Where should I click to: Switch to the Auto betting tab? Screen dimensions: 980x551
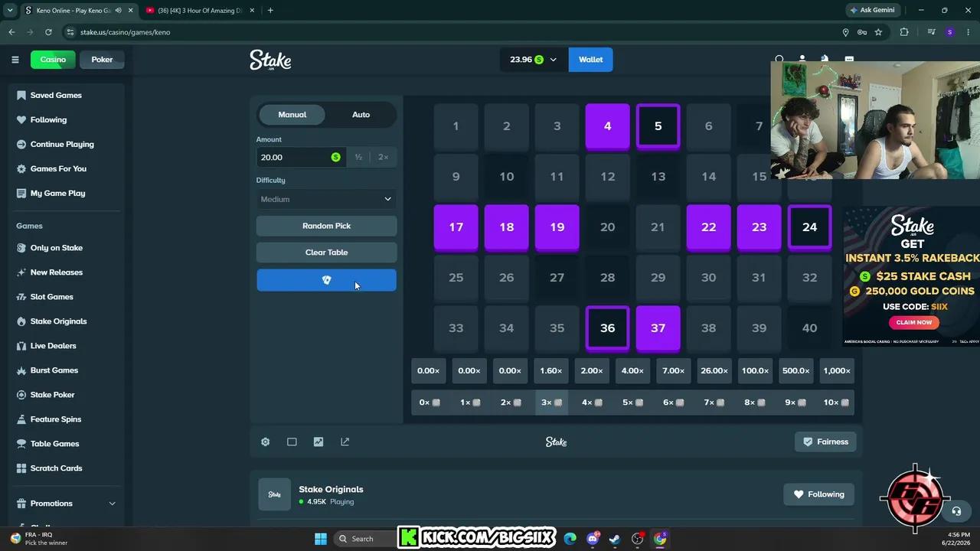click(x=361, y=115)
